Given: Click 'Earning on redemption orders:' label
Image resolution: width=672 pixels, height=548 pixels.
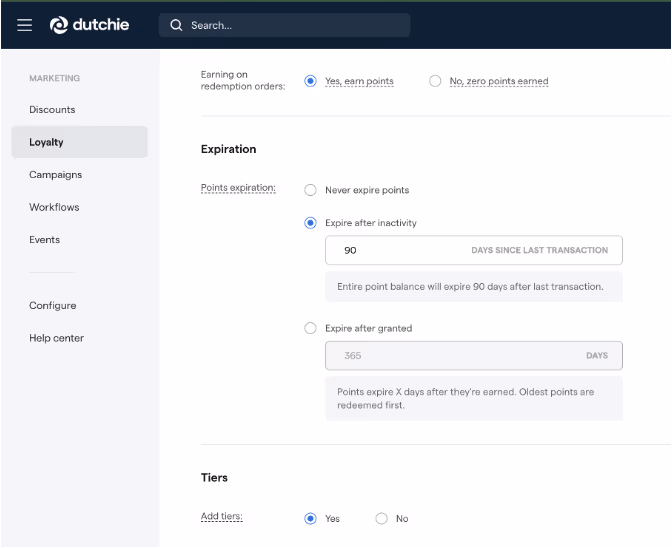Looking at the screenshot, I should pos(243,81).
